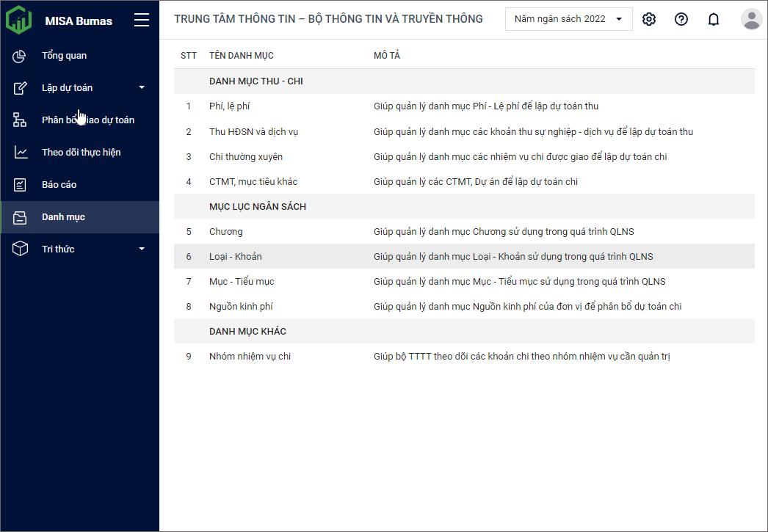Open the Phí, lệ phí category
This screenshot has width=768, height=532.
pos(229,106)
